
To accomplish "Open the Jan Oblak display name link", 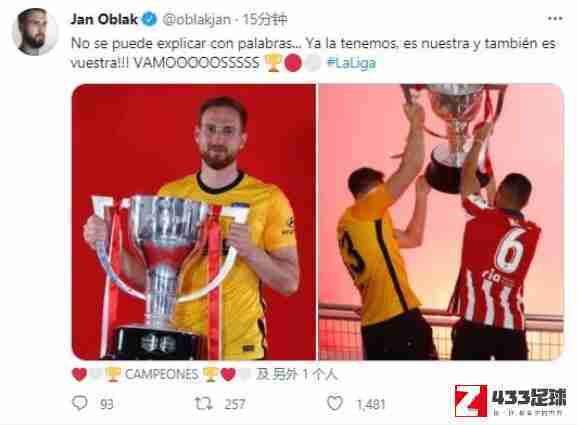I will point(104,19).
